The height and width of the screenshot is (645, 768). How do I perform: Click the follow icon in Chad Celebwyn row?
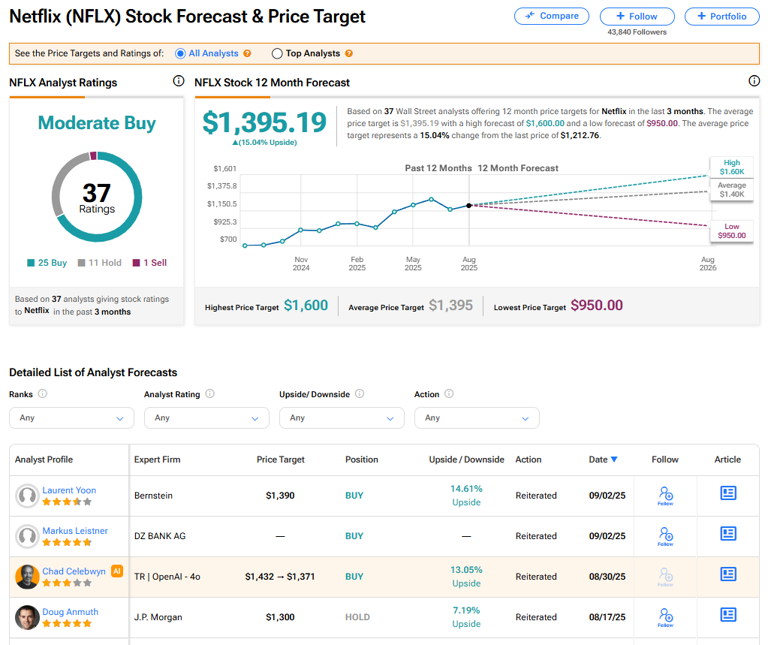pyautogui.click(x=665, y=577)
